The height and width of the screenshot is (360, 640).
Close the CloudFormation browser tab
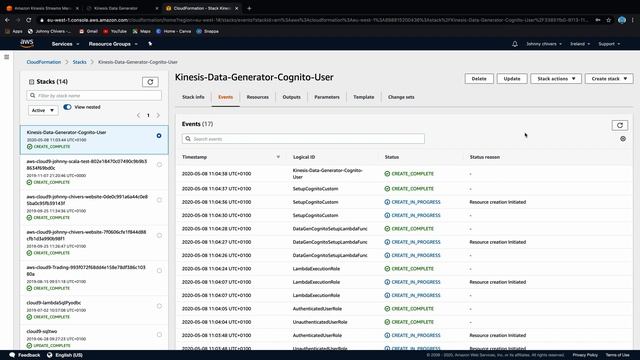(x=236, y=8)
